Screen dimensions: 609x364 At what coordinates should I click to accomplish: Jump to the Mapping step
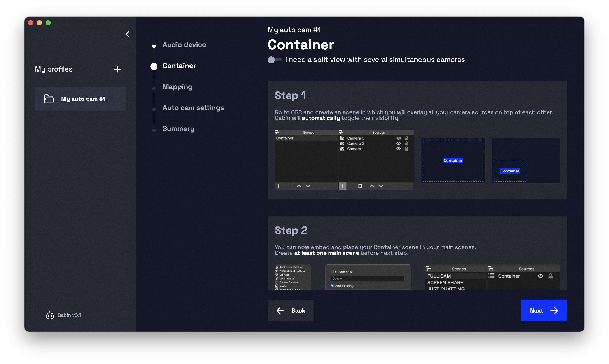[x=178, y=87]
